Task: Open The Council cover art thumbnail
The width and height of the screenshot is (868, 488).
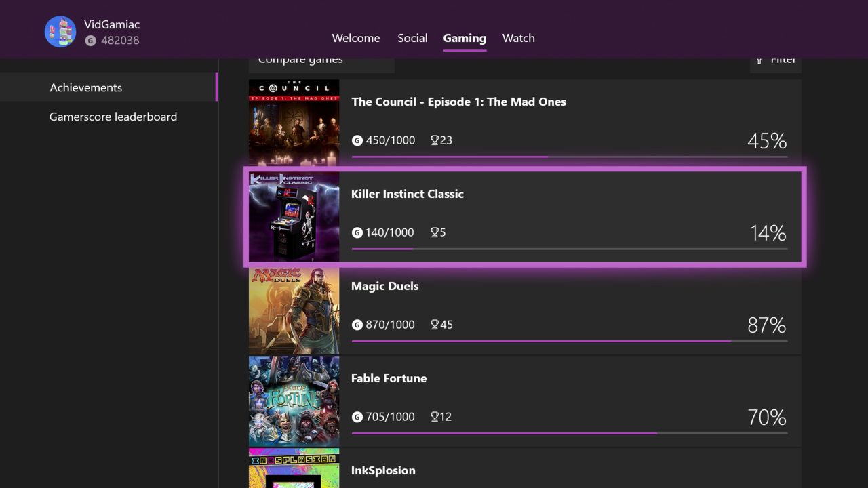Action: (x=294, y=123)
